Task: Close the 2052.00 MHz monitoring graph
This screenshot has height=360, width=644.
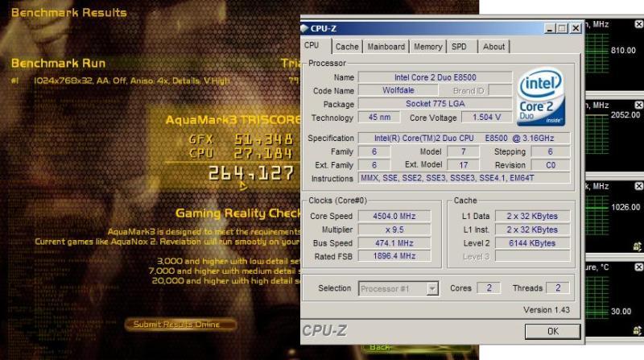Action: (x=639, y=106)
